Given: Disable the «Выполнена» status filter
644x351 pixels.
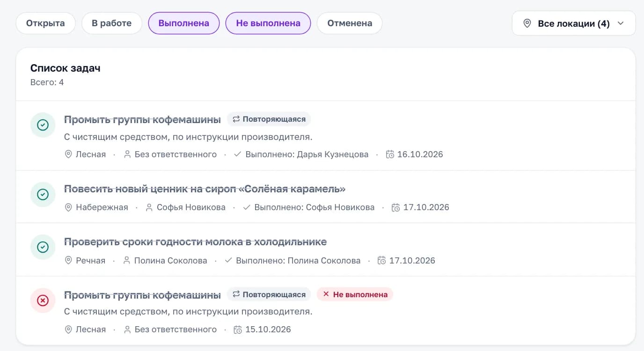Looking at the screenshot, I should click(x=184, y=23).
